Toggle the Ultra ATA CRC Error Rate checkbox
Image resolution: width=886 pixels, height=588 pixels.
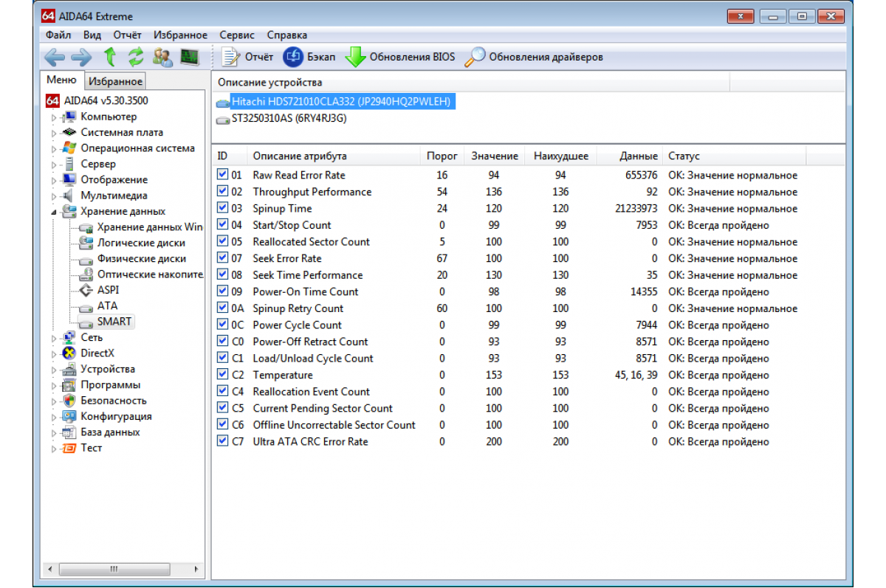point(223,441)
